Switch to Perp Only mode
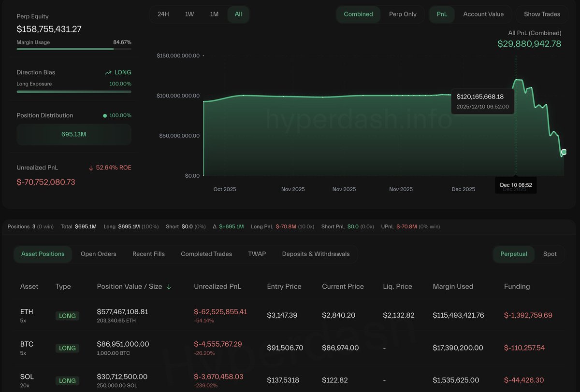 [x=403, y=14]
